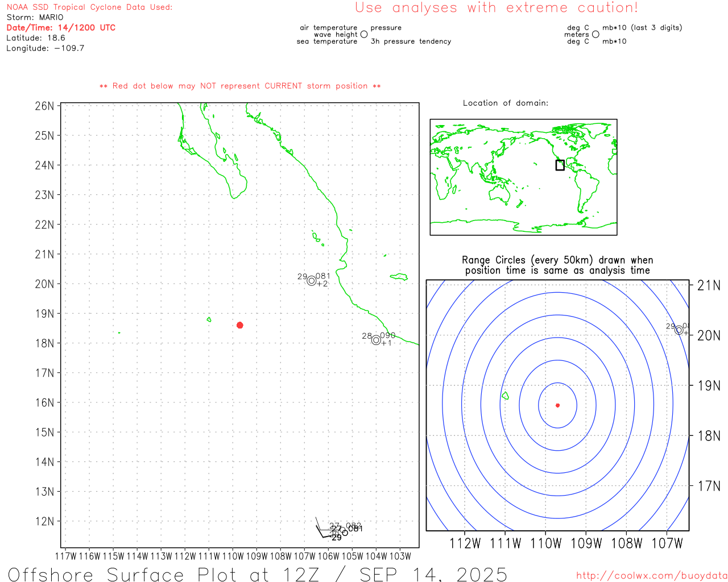Screen dimensions: 728x582
Task: Click legend label '3h pressure tendency'
Action: [411, 41]
